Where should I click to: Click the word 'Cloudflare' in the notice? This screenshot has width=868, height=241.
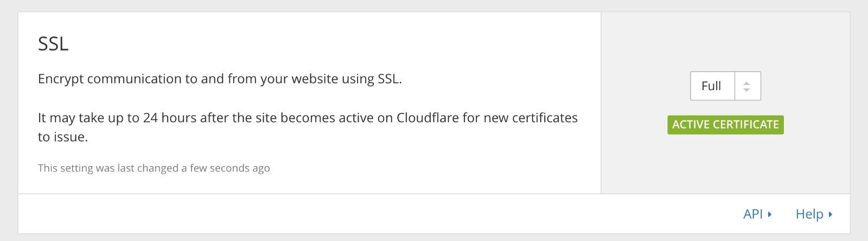[x=426, y=118]
